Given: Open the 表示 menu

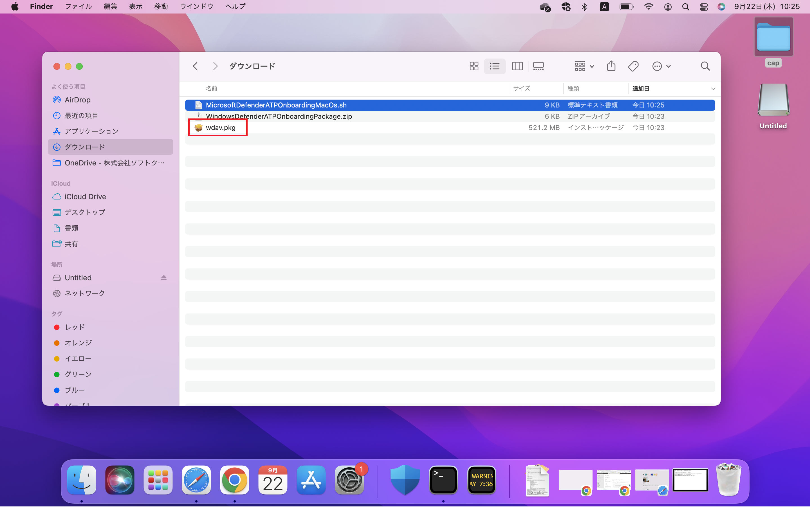Looking at the screenshot, I should pyautogui.click(x=136, y=6).
